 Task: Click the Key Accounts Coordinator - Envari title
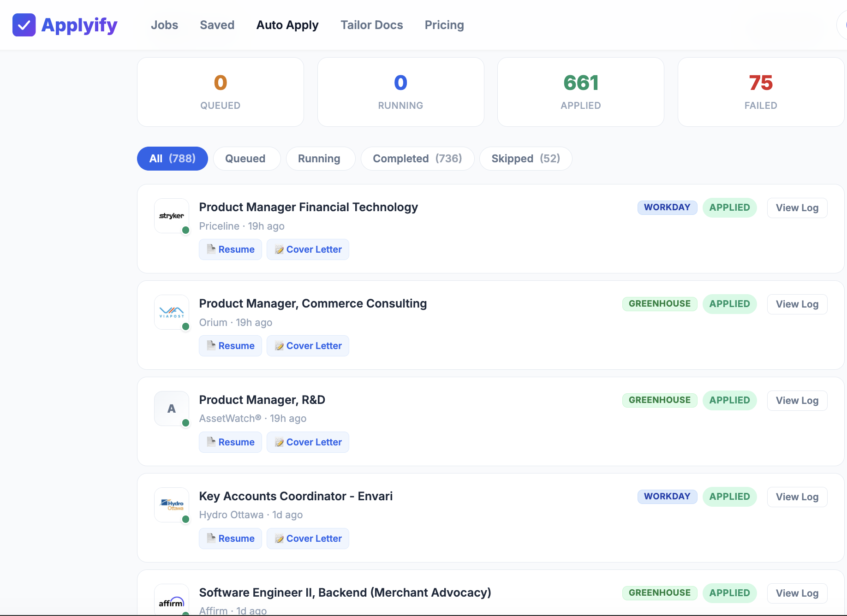pos(296,497)
